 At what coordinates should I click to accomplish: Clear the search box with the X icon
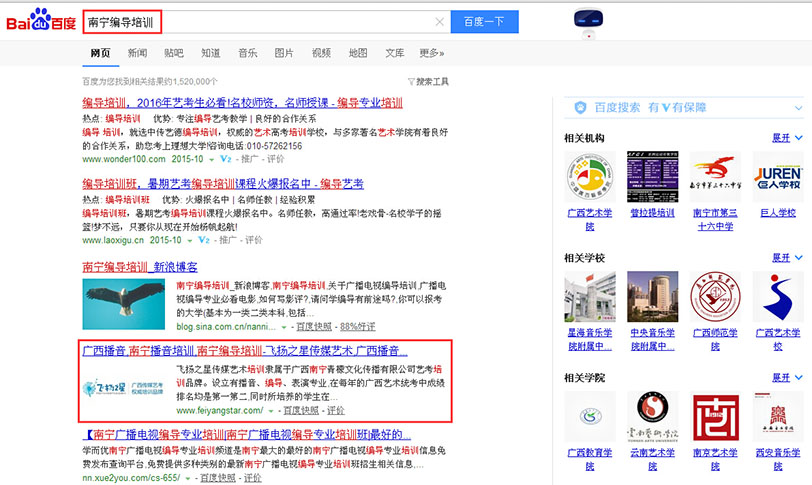tap(440, 22)
